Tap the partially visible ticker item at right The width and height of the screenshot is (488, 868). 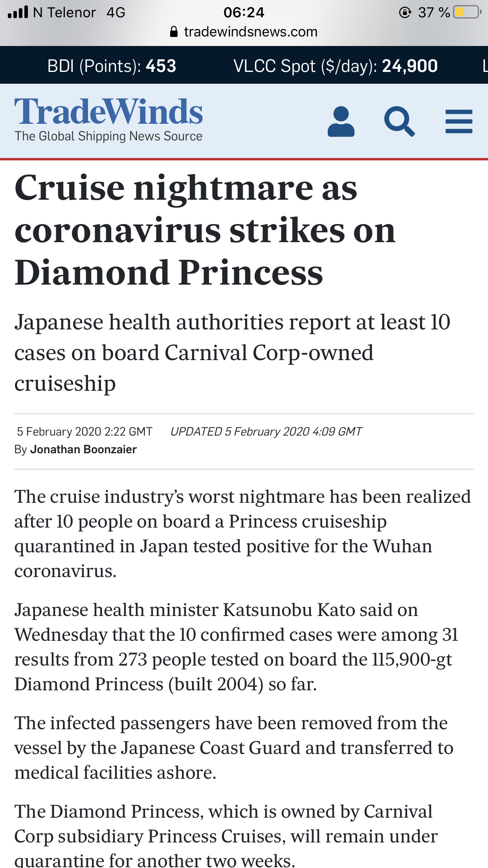coord(485,66)
